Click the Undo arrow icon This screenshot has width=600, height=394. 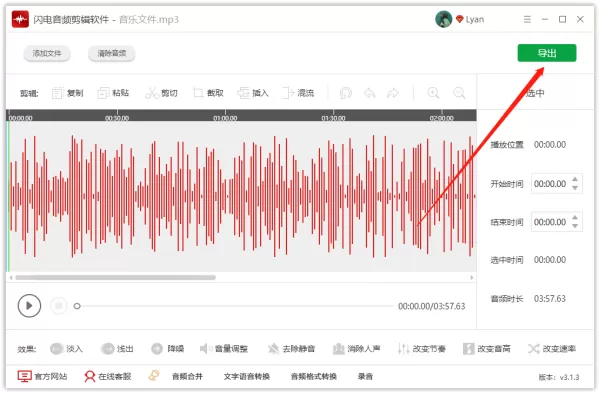coord(370,93)
